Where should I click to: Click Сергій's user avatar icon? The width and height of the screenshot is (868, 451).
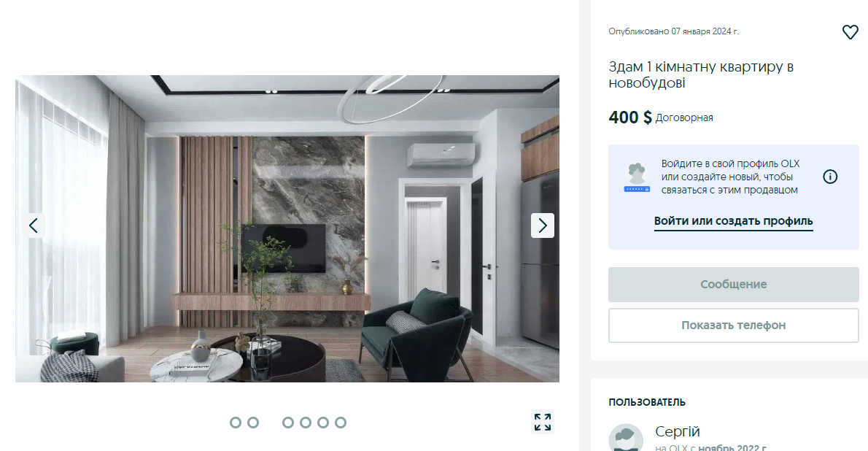(x=626, y=438)
